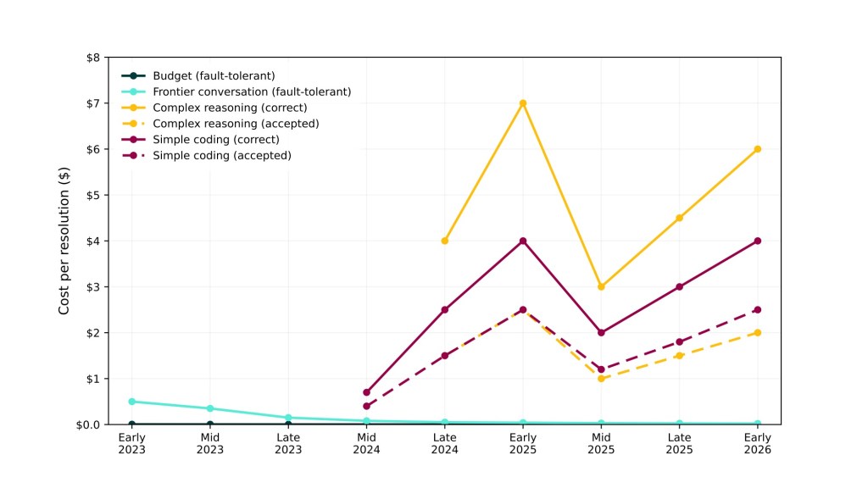The height and width of the screenshot is (477, 868).
Task: Select the dark Budget point at Mid 2023
Action: (x=210, y=424)
